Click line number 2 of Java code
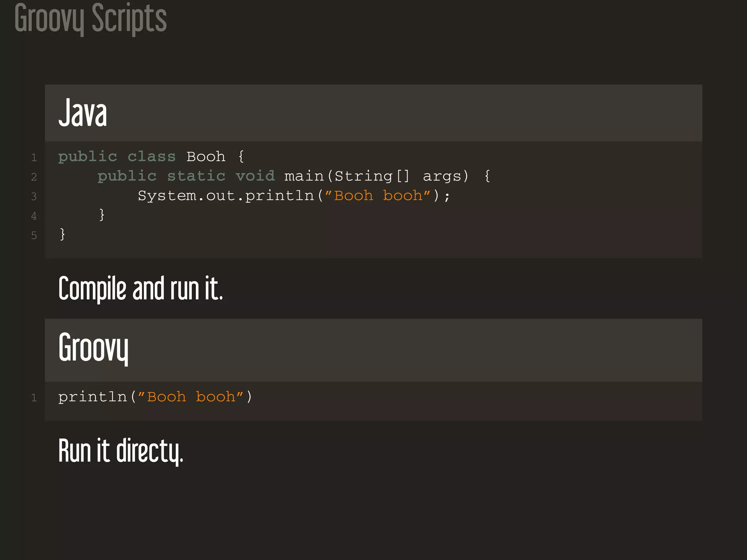Screen dimensions: 747x560 click(x=34, y=177)
